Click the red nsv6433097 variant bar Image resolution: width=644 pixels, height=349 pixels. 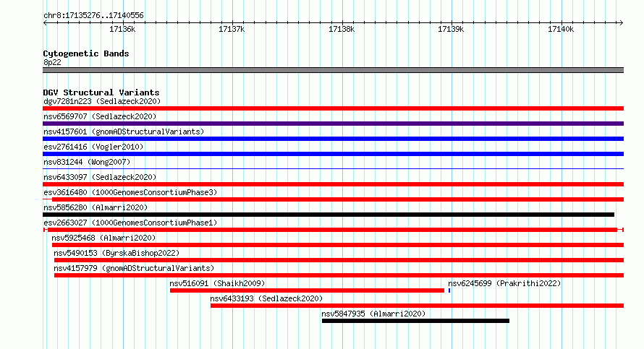333,184
